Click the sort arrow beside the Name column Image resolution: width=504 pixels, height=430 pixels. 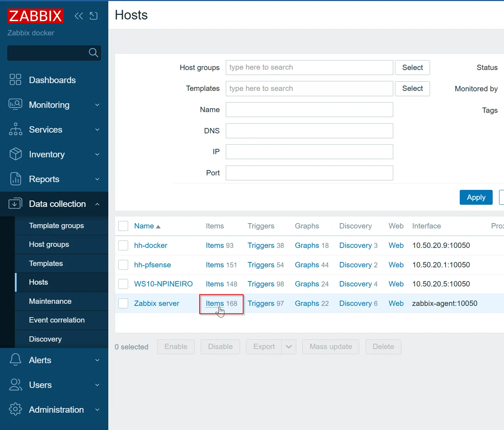click(158, 227)
